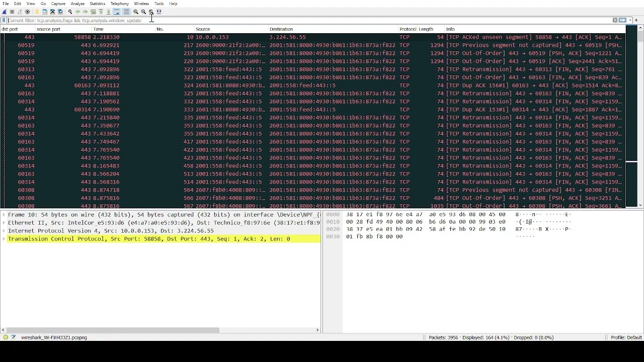Select packet number 217 row

tap(312, 45)
